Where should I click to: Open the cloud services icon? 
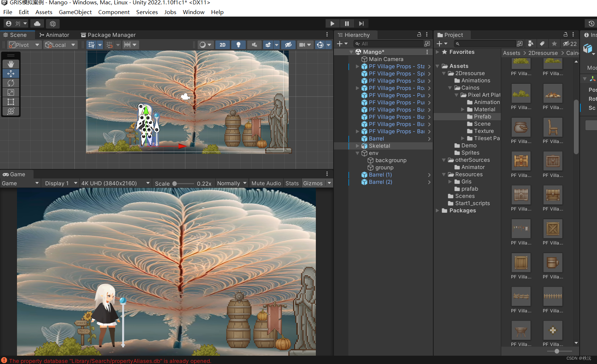37,23
